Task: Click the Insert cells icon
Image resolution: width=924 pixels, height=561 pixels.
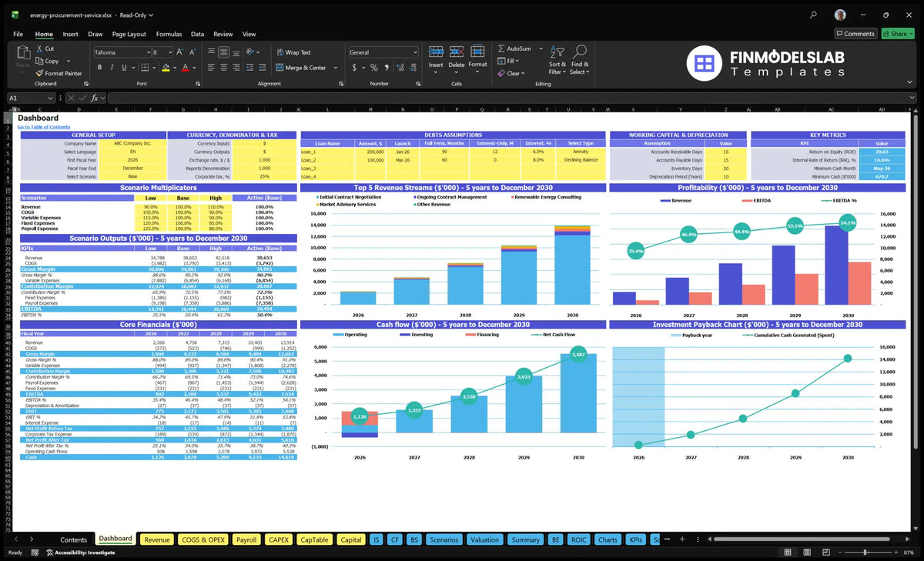Action: [x=436, y=52]
